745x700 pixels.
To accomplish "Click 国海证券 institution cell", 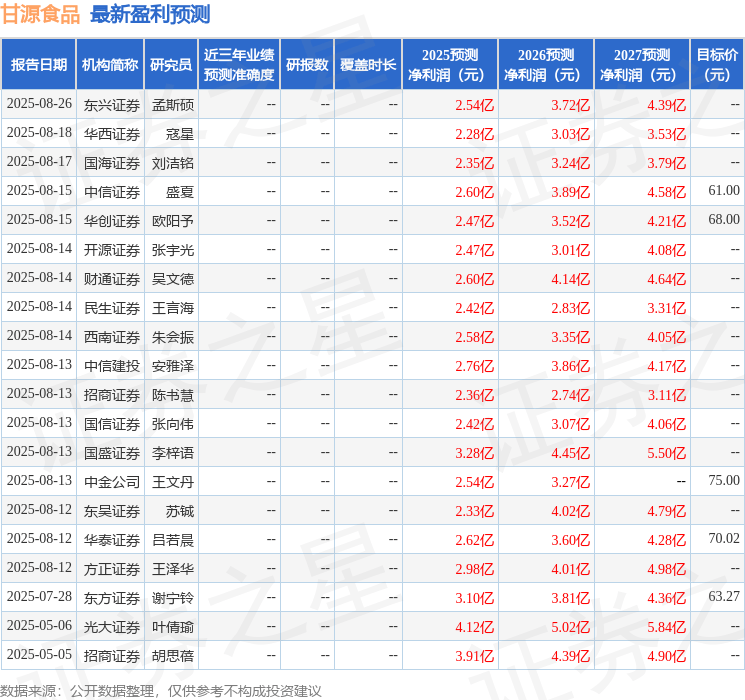I will tap(112, 163).
